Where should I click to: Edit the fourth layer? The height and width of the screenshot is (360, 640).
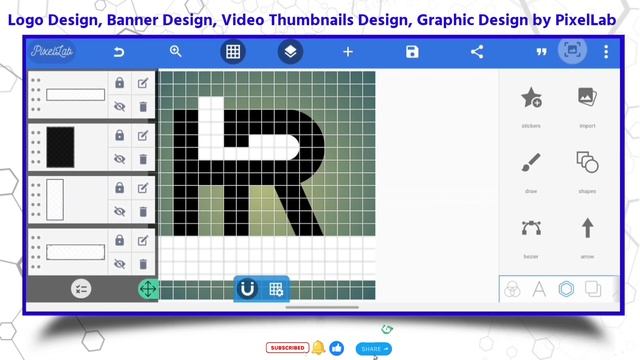[x=143, y=240]
